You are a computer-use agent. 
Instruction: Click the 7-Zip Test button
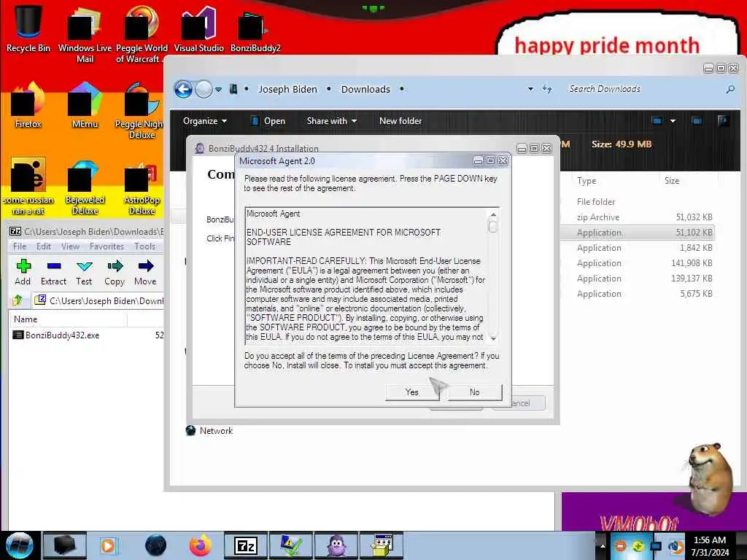click(x=84, y=272)
